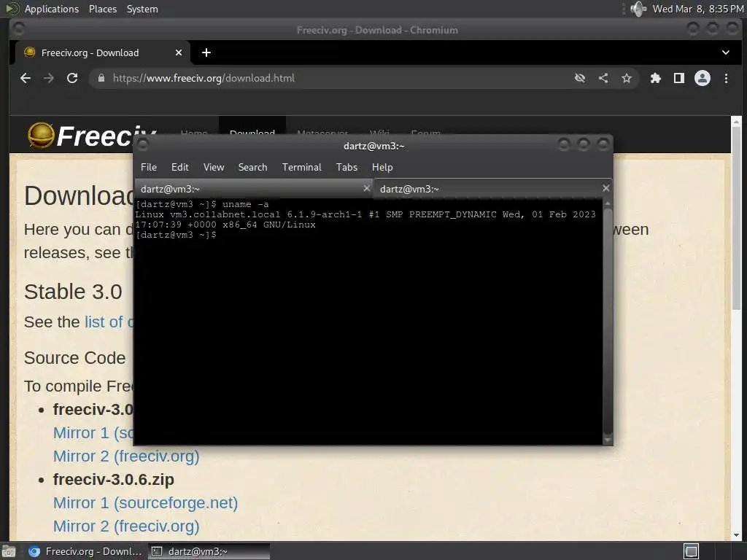The height and width of the screenshot is (560, 747).
Task: Open the terminal Edit menu
Action: (x=180, y=167)
